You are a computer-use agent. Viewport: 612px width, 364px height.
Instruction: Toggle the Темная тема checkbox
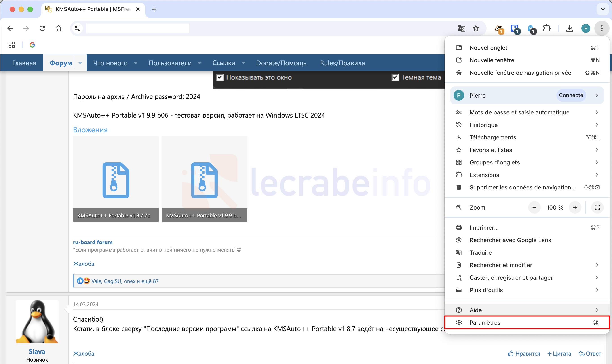pos(395,77)
